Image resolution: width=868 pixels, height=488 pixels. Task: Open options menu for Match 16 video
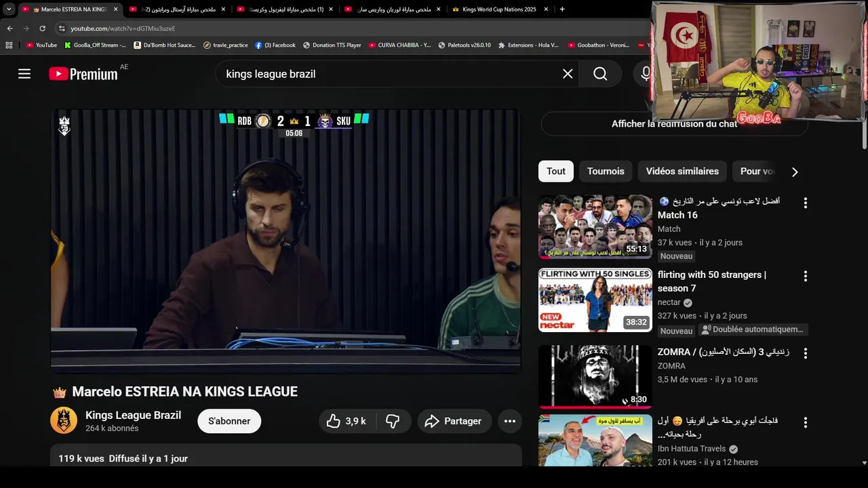(x=805, y=203)
